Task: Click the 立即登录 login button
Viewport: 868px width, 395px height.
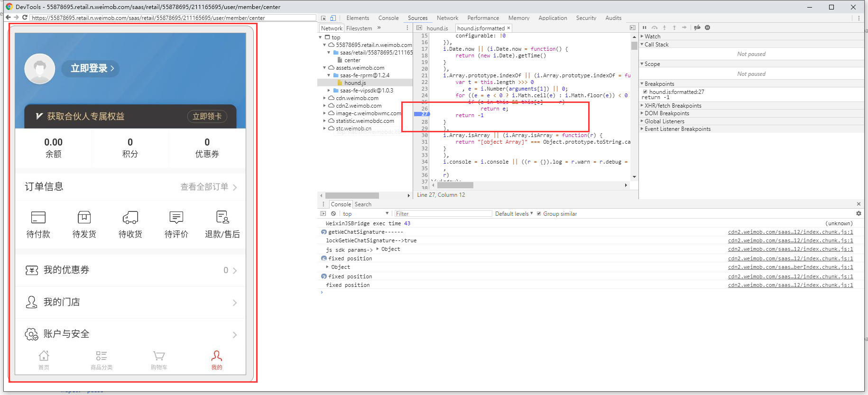Action: coord(90,68)
